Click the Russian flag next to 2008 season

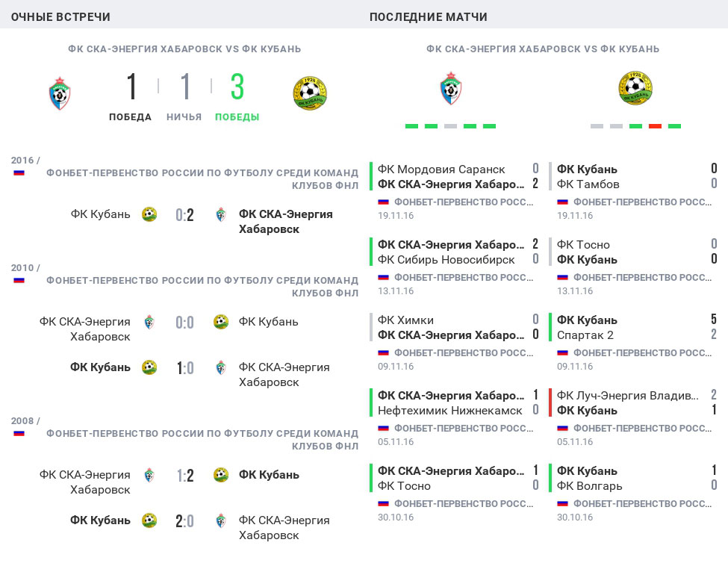point(19,433)
